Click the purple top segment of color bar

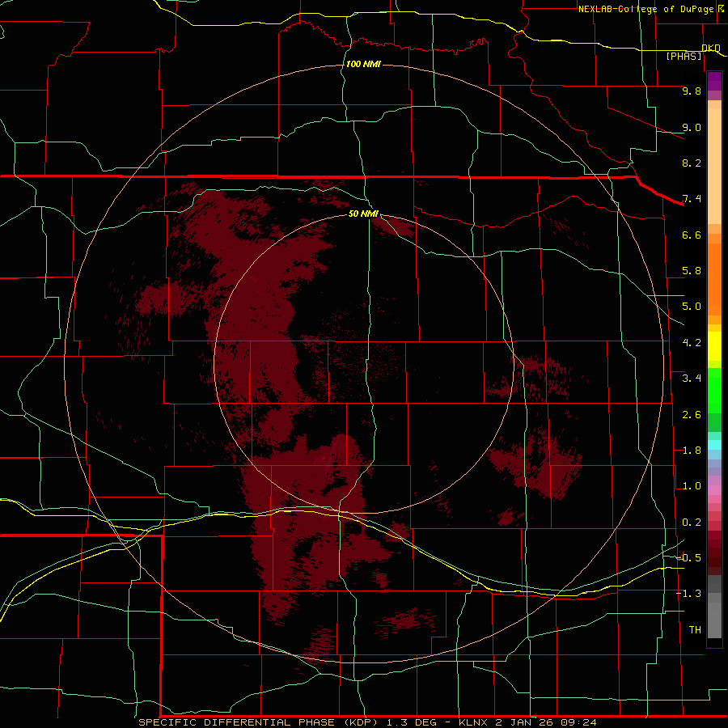(x=714, y=81)
